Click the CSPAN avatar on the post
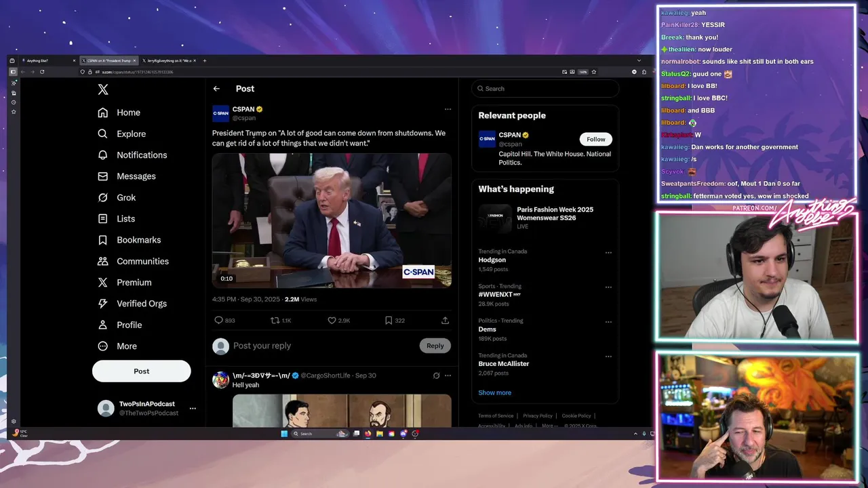The width and height of the screenshot is (868, 488). tap(220, 113)
